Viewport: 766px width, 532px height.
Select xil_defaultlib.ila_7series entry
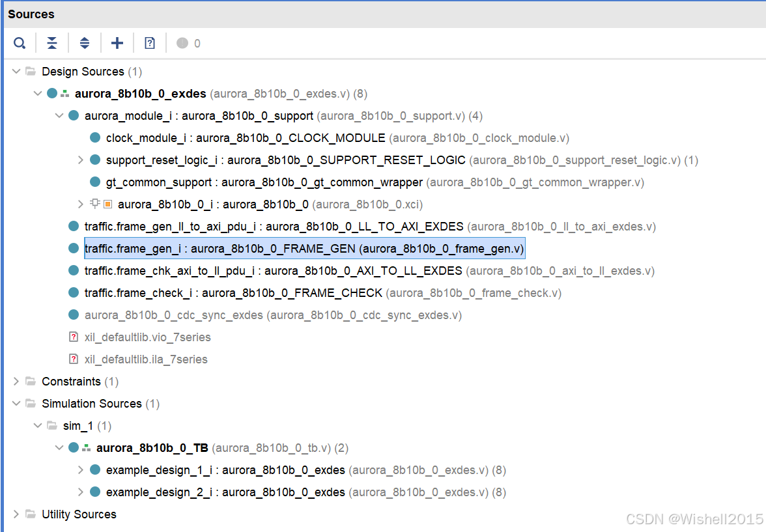coord(146,359)
